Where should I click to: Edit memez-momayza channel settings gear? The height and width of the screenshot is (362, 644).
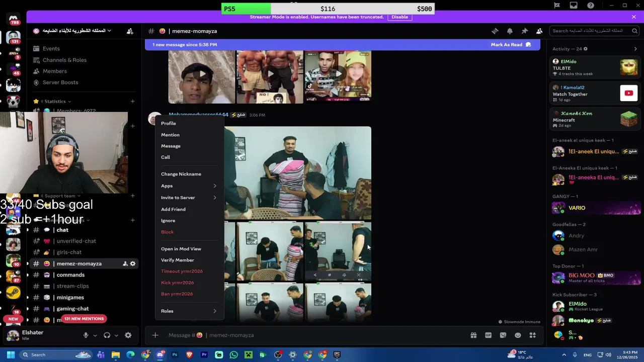coord(133,263)
